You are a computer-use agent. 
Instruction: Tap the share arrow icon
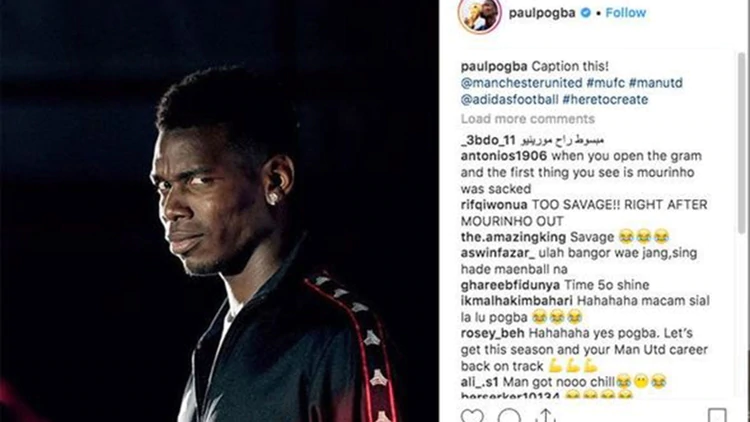pyautogui.click(x=546, y=416)
